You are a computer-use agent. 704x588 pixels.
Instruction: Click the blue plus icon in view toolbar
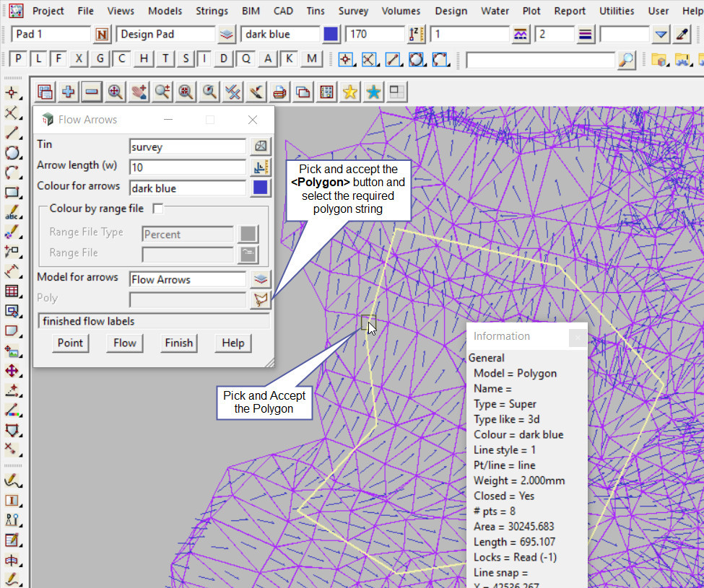coord(69,92)
